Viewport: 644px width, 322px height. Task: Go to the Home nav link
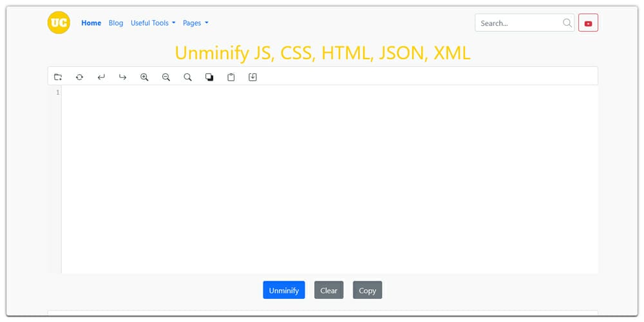tap(91, 23)
